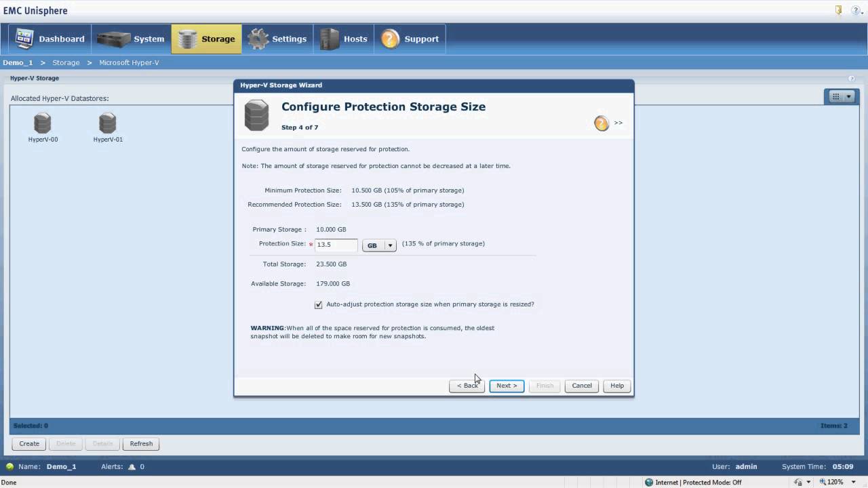Click the 'Allocated Hyper-V Datastores:' label
This screenshot has width=868, height=488.
(x=60, y=99)
